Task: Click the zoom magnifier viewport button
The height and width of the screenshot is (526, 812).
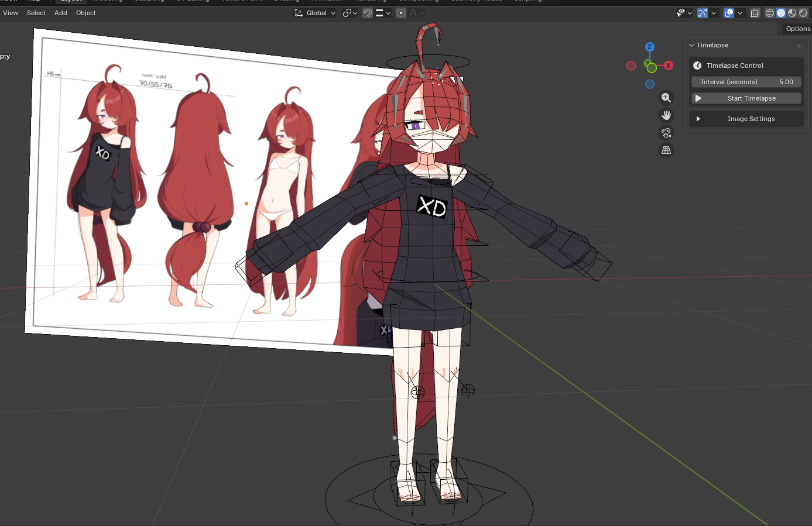Action: 666,98
